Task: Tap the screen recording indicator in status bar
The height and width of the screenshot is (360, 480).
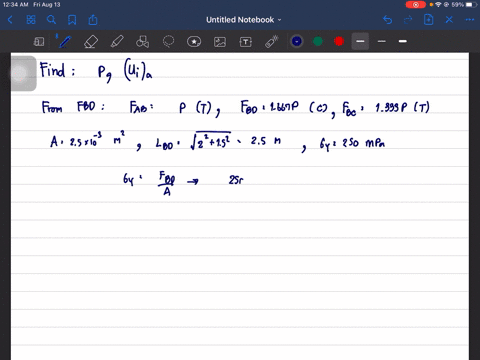Action: 416,5
